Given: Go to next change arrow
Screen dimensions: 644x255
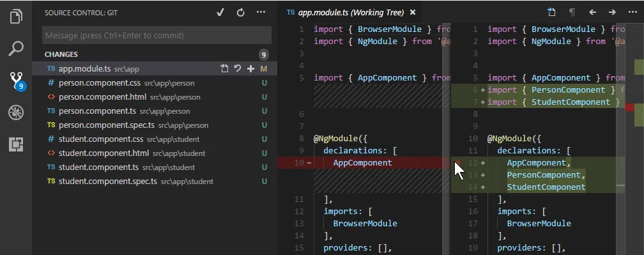Looking at the screenshot, I should [612, 12].
